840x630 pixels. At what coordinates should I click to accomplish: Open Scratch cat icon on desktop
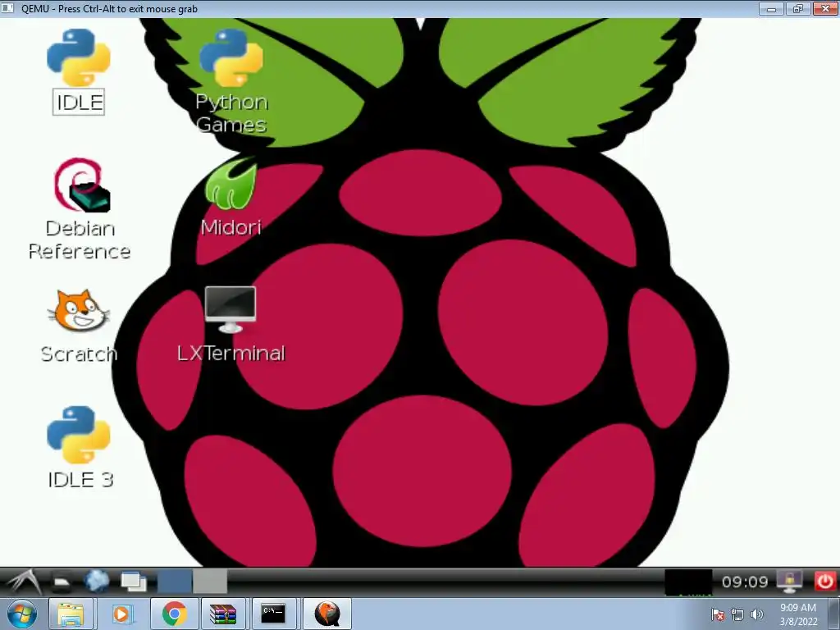tap(79, 326)
